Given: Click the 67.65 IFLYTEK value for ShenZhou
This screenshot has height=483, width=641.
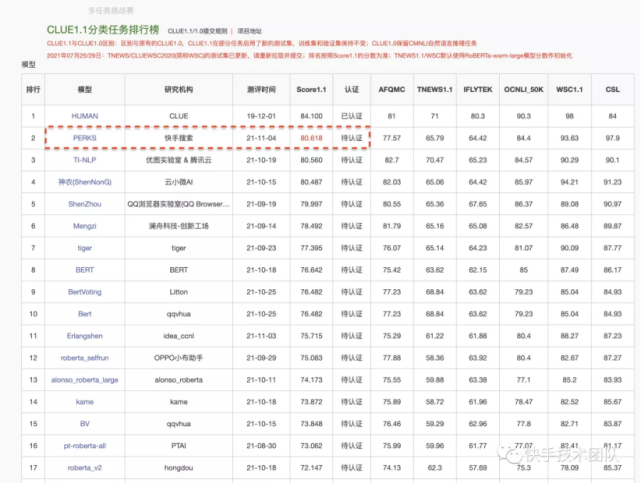Looking at the screenshot, I should [x=478, y=204].
